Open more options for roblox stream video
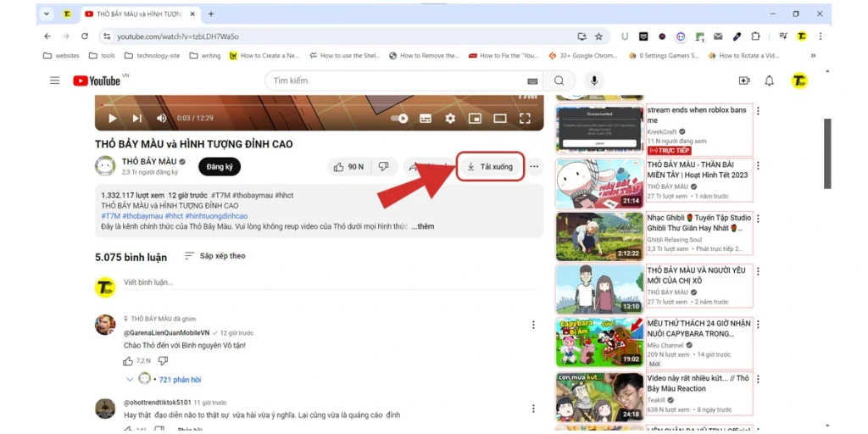Screen dimensions: 868x434 coord(758,111)
